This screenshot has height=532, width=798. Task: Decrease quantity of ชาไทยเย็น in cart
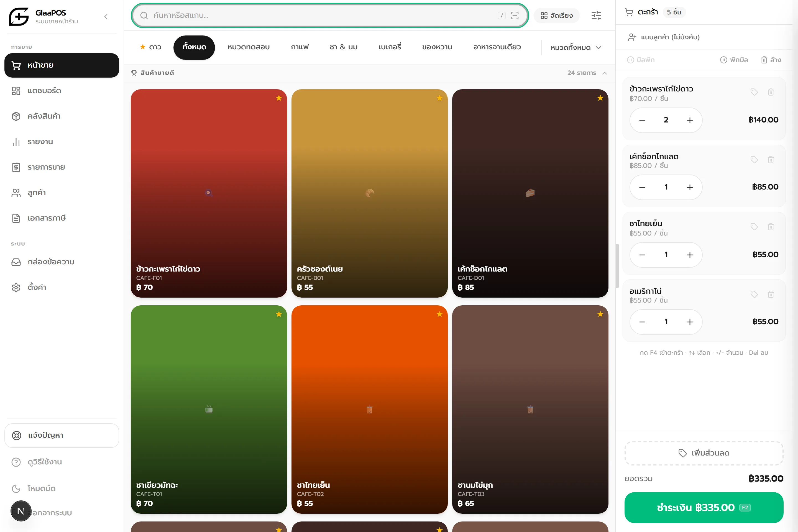point(642,255)
